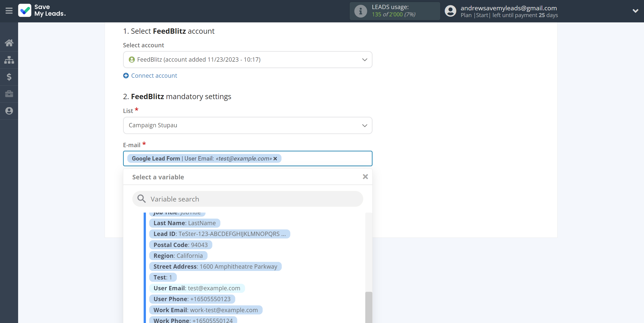Image resolution: width=644 pixels, height=323 pixels.
Task: Click the green account status icon
Action: [x=132, y=60]
